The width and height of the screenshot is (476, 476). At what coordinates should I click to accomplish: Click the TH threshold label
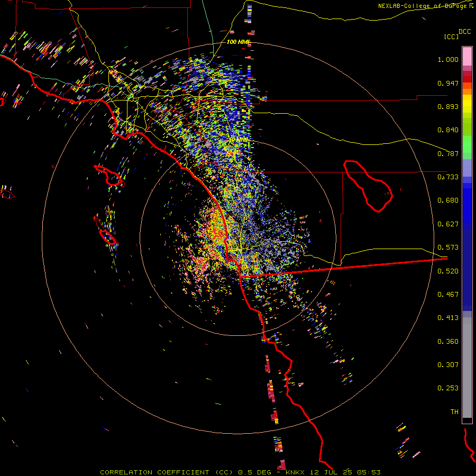coord(454,412)
